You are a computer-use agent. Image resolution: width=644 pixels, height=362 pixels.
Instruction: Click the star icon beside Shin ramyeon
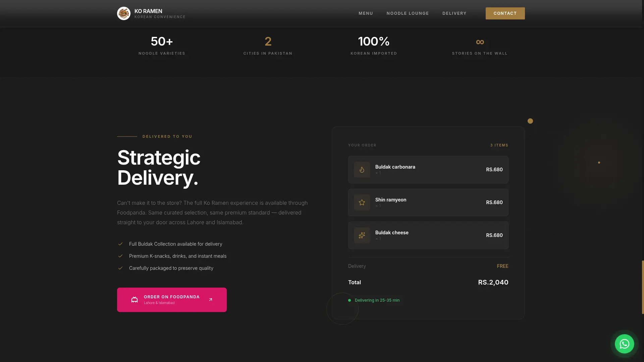[362, 202]
